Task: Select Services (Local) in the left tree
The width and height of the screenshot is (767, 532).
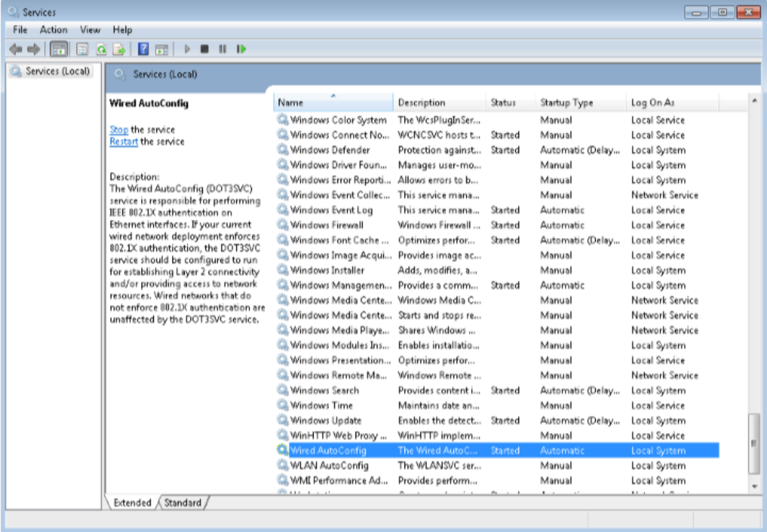Action: 57,72
